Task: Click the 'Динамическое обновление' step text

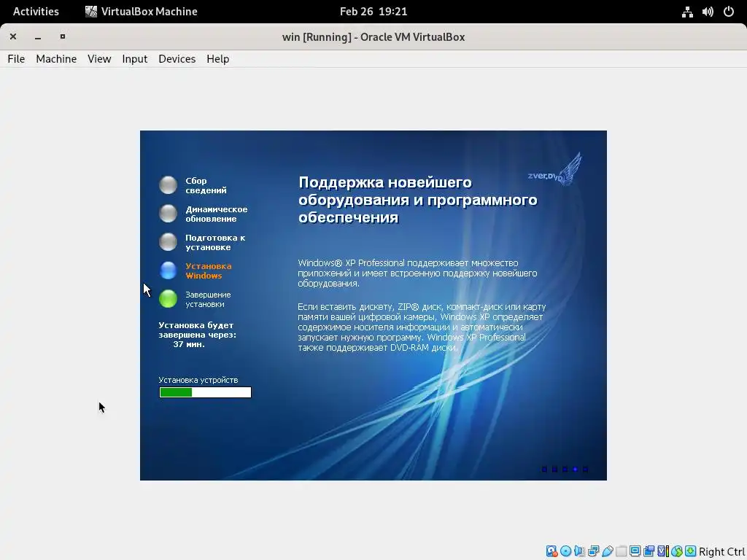Action: click(x=216, y=214)
